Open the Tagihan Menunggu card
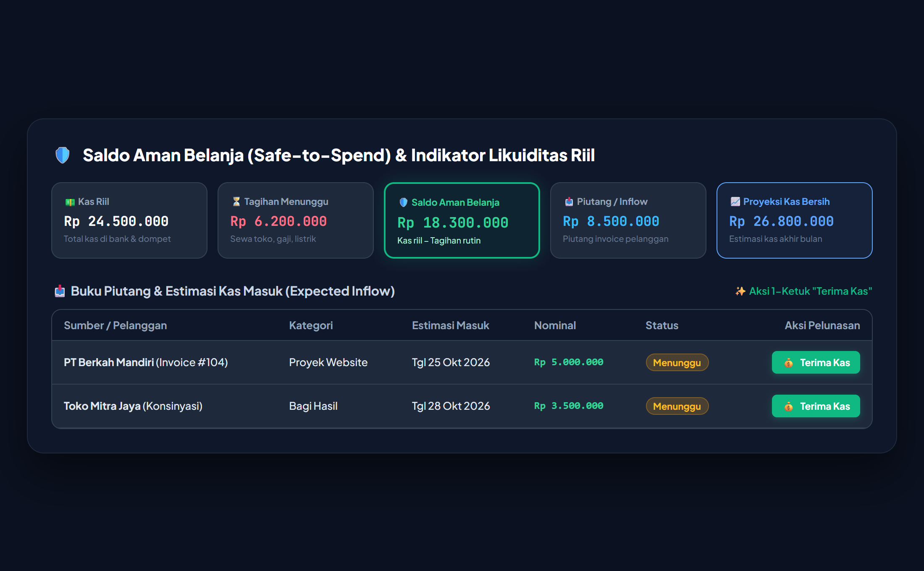The width and height of the screenshot is (924, 571). (296, 220)
